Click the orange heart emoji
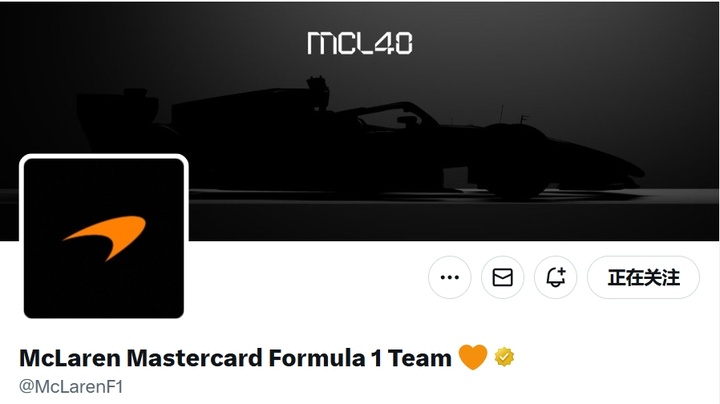The image size is (720, 404). tap(473, 357)
